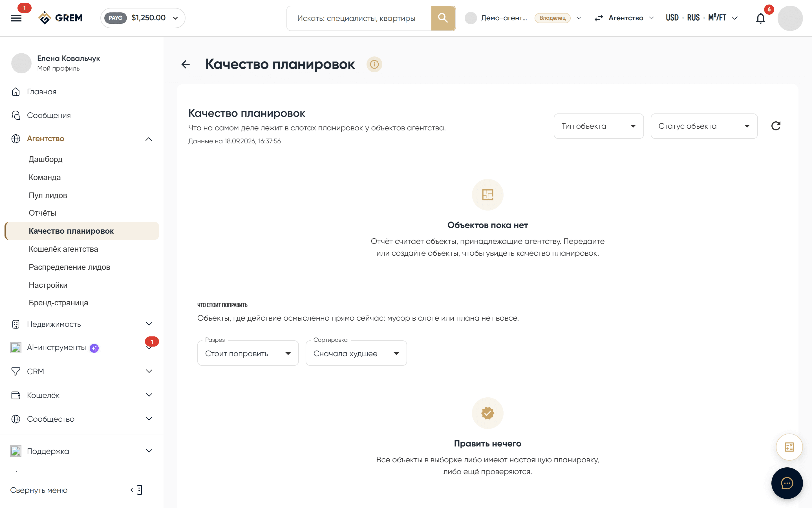The image size is (812, 508).
Task: Click the Кошелёк wallet icon
Action: pos(16,395)
